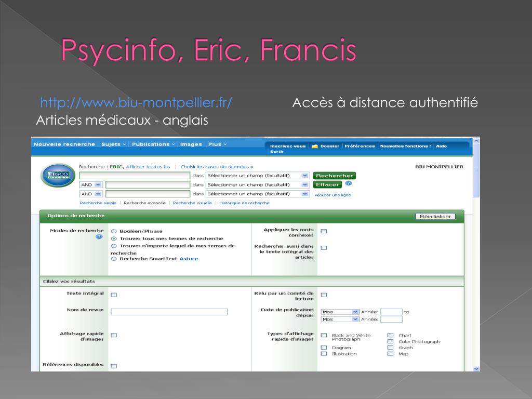The image size is (532, 399).
Task: Click the Astuce link
Action: (x=189, y=259)
